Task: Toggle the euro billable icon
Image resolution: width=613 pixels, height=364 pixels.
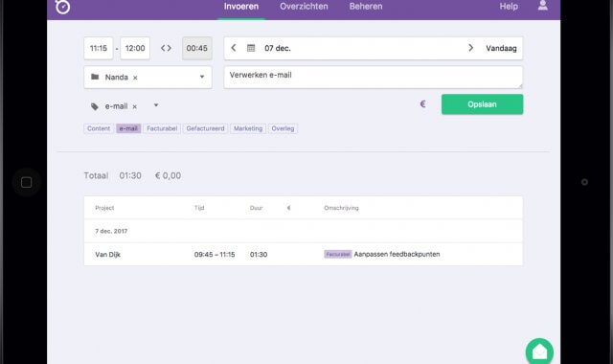Action: (422, 104)
